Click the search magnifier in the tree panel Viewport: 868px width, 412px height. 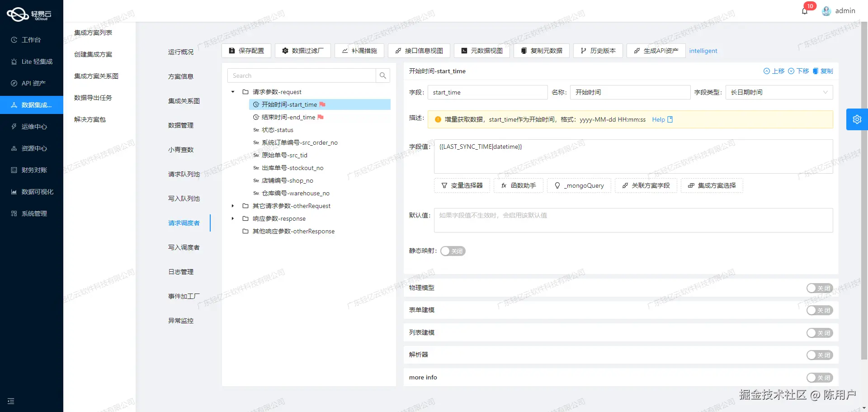click(x=382, y=75)
